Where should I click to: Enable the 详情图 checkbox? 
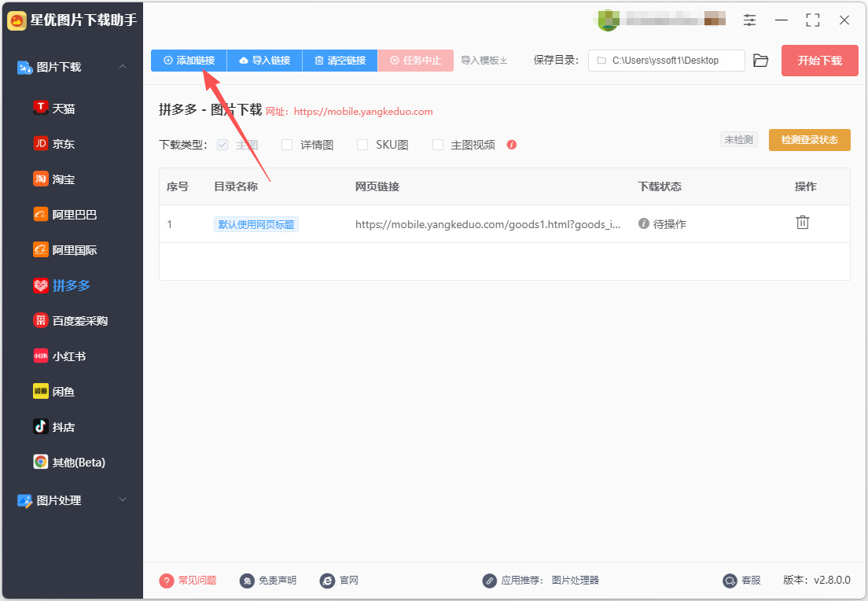287,145
